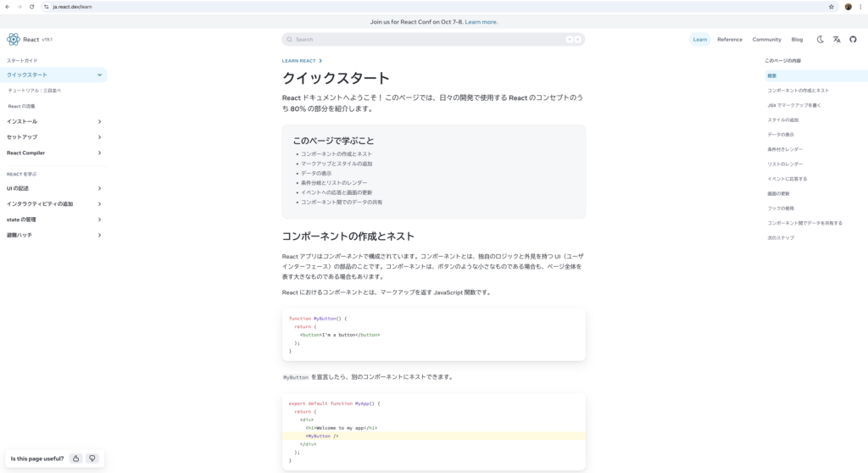
Task: Jump to JSX でマークアップを書く section
Action: (793, 105)
